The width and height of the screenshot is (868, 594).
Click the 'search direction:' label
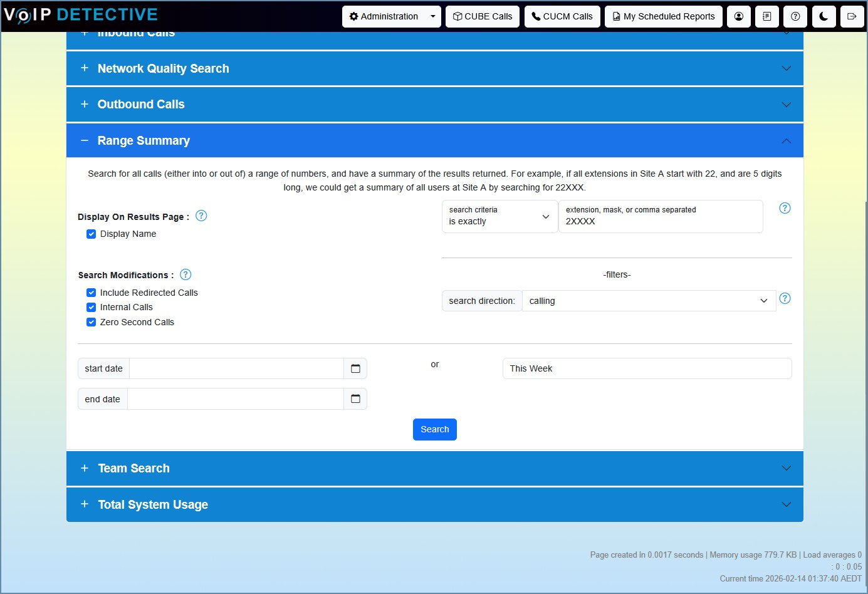click(482, 301)
